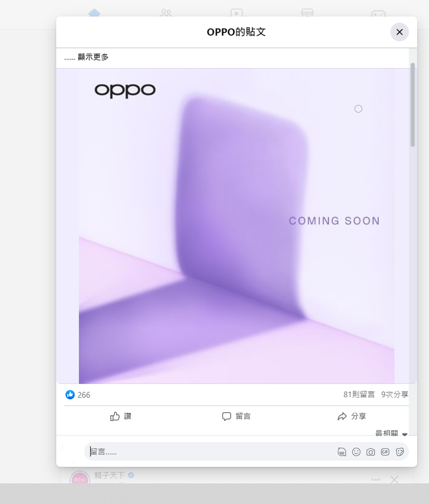Open the OPPO Coming Soon image
Screen dimensions: 429x504
[237, 225]
